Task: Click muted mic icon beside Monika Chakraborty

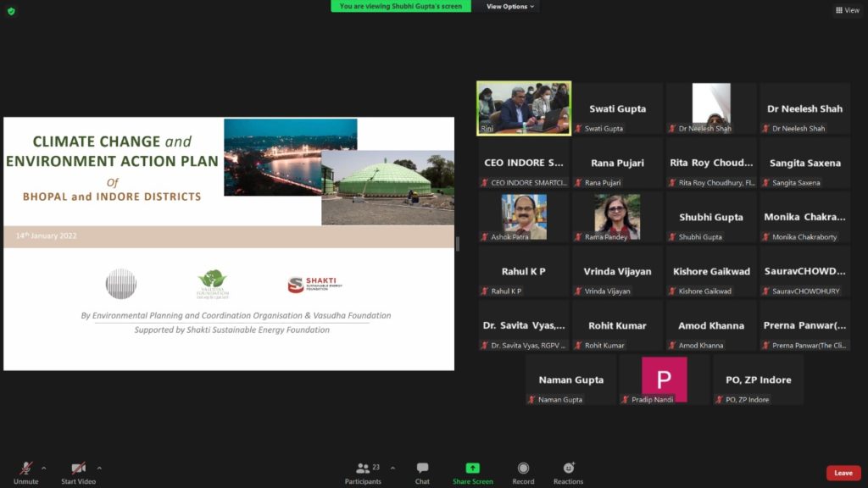Action: point(766,237)
